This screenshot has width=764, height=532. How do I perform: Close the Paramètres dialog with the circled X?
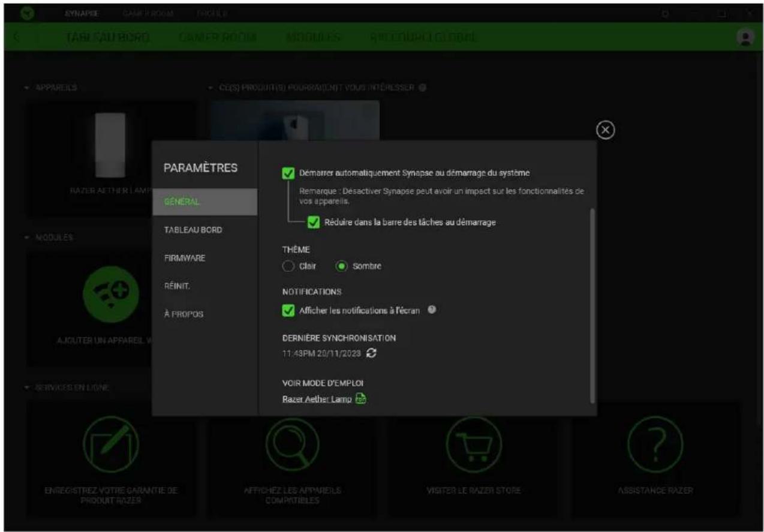pos(606,130)
